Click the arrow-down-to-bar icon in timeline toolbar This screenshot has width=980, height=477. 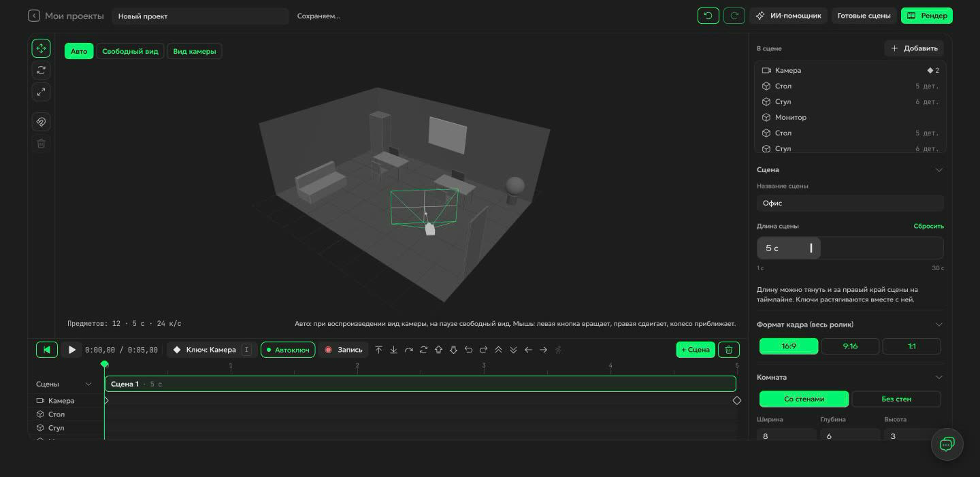pos(393,350)
